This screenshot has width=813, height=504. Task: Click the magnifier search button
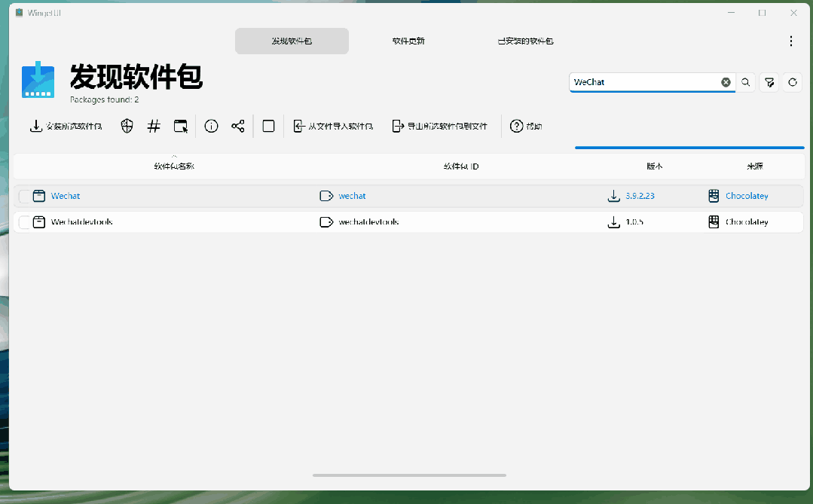tap(746, 82)
